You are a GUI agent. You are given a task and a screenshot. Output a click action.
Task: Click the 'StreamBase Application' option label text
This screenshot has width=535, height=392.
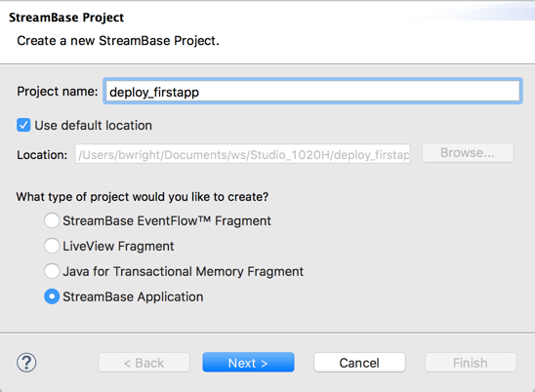coord(133,296)
